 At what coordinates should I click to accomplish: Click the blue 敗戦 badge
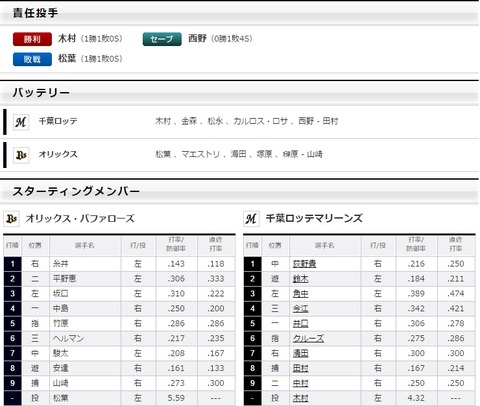click(x=32, y=59)
